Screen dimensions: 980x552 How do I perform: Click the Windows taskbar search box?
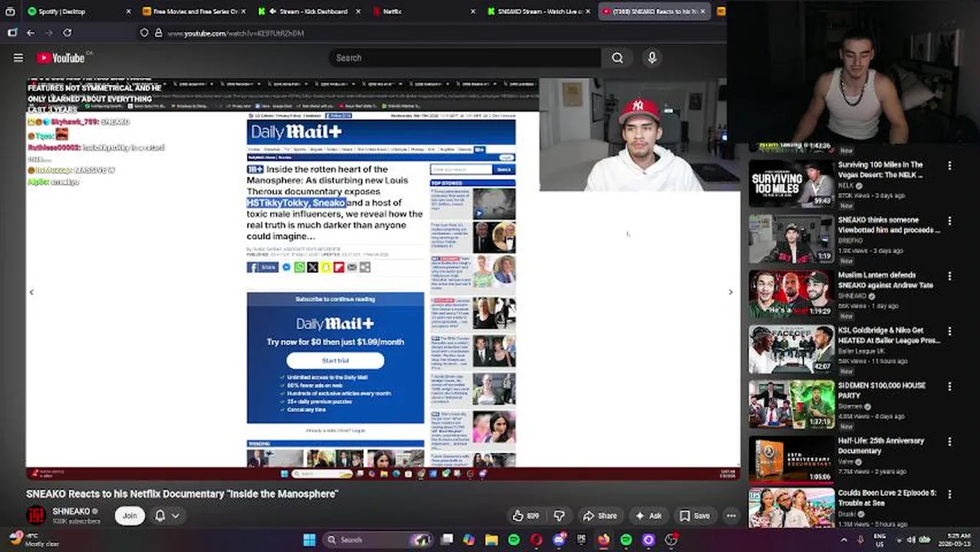click(378, 540)
